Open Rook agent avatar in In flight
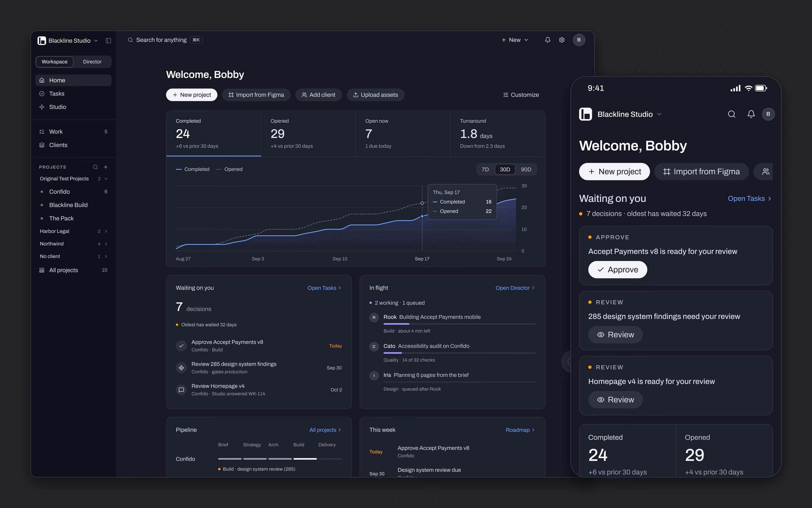The height and width of the screenshot is (508, 812). pos(374,317)
